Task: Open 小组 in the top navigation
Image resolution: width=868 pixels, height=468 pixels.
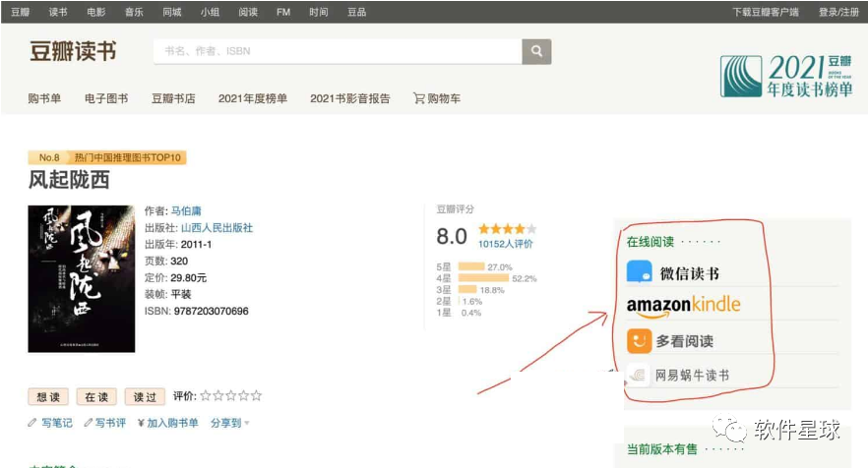Action: 210,12
